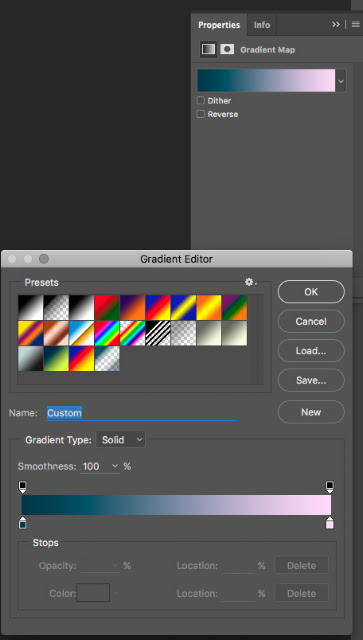Screen dimensions: 363x640
Task: Enable the Dither checkbox
Action: click(200, 100)
